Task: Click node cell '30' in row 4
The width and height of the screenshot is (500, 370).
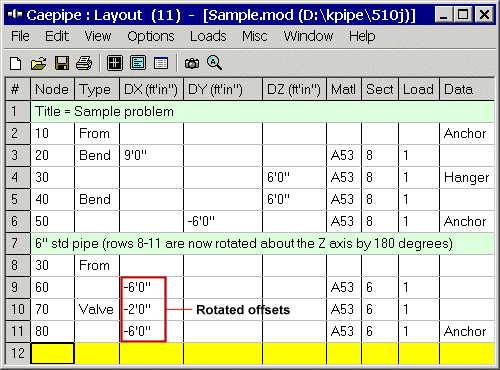Action: click(52, 177)
